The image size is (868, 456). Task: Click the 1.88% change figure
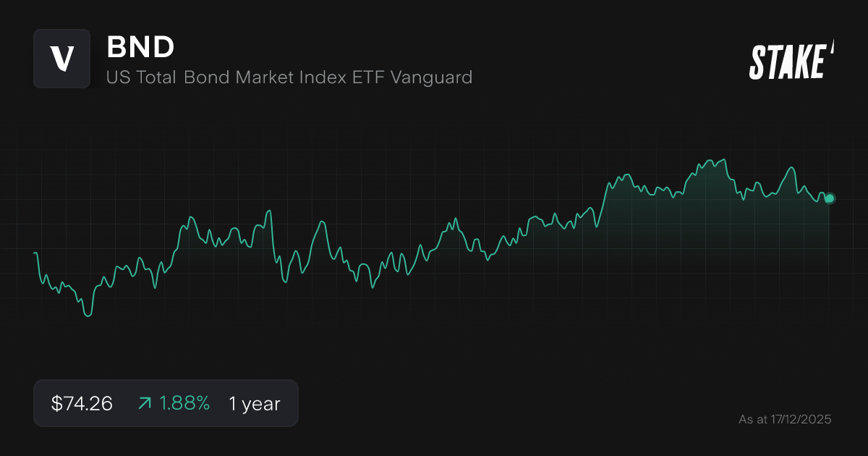tap(183, 404)
